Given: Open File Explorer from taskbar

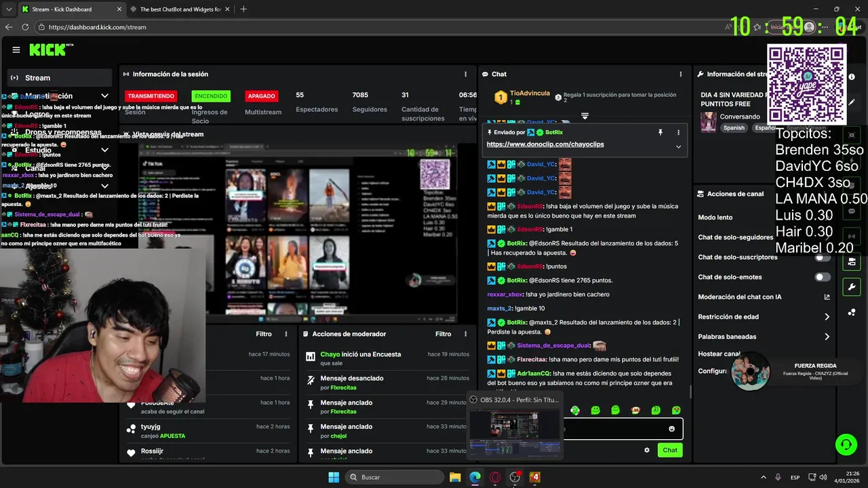Looking at the screenshot, I should (455, 477).
